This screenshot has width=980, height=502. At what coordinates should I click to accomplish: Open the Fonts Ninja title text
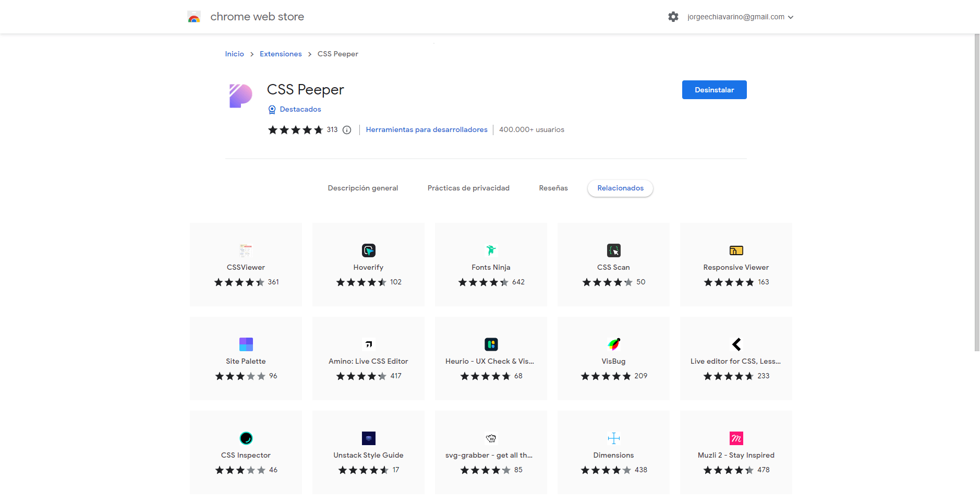pos(491,268)
